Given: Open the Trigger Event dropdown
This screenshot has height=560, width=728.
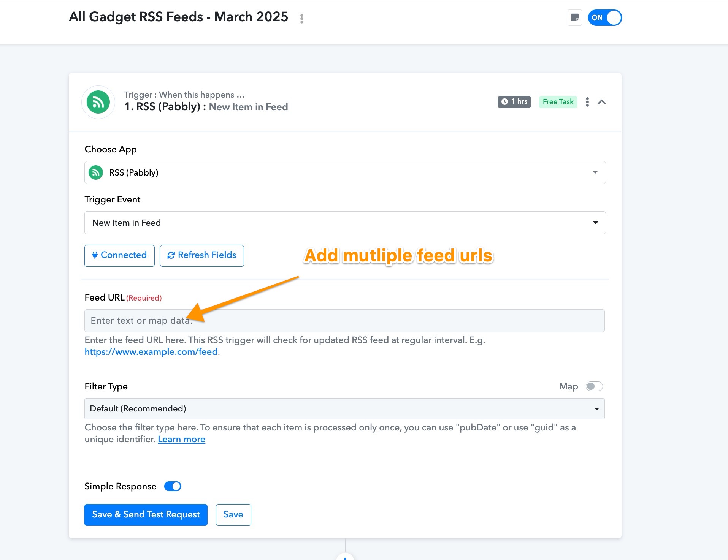Looking at the screenshot, I should coord(345,223).
